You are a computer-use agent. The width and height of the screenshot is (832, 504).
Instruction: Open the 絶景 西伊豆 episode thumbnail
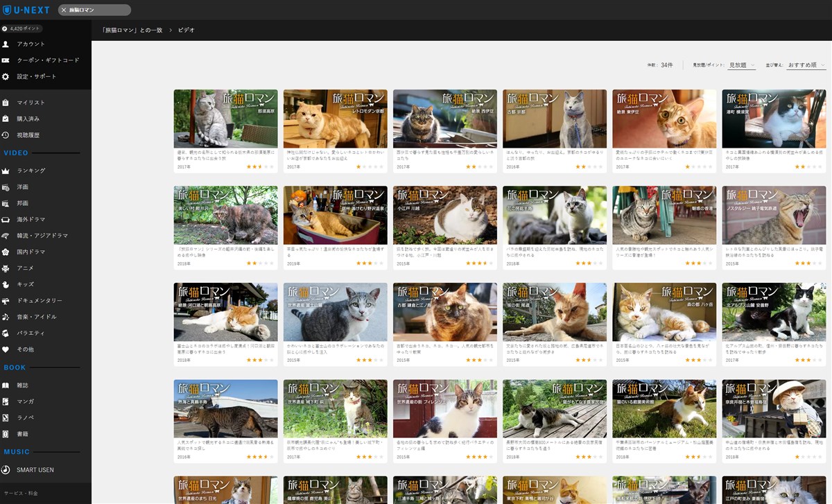click(444, 119)
